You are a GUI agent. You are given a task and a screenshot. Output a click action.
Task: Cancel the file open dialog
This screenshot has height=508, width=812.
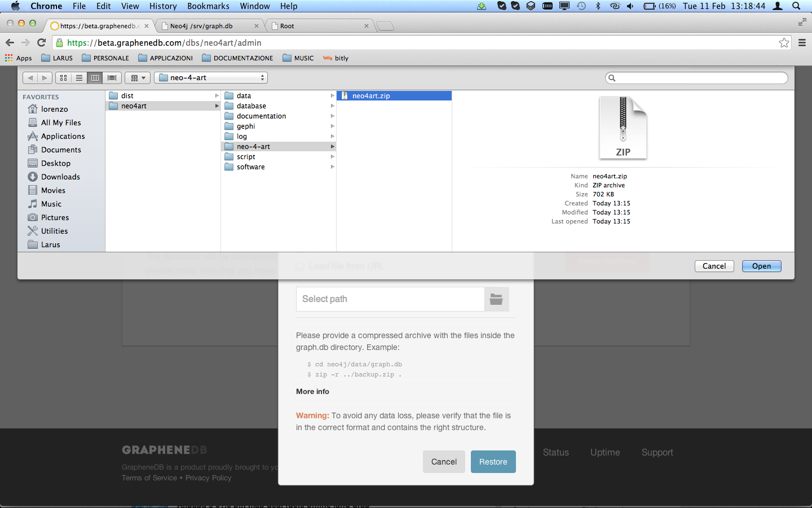[x=714, y=266]
